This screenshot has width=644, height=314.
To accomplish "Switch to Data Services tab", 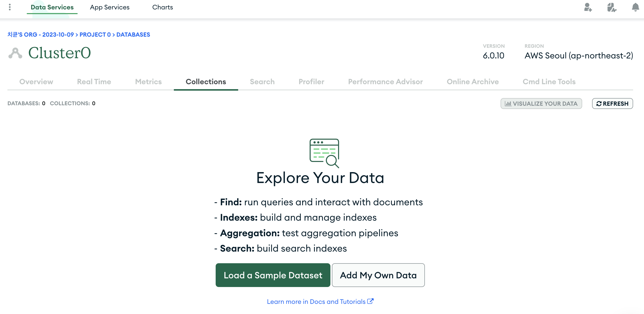I will click(x=52, y=7).
